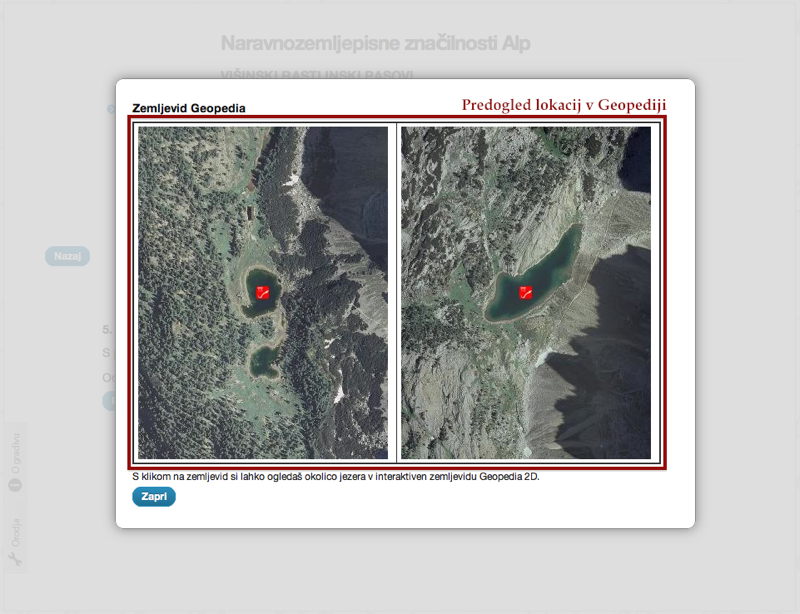800x614 pixels.
Task: Click the red marker on the left map
Action: click(x=263, y=292)
